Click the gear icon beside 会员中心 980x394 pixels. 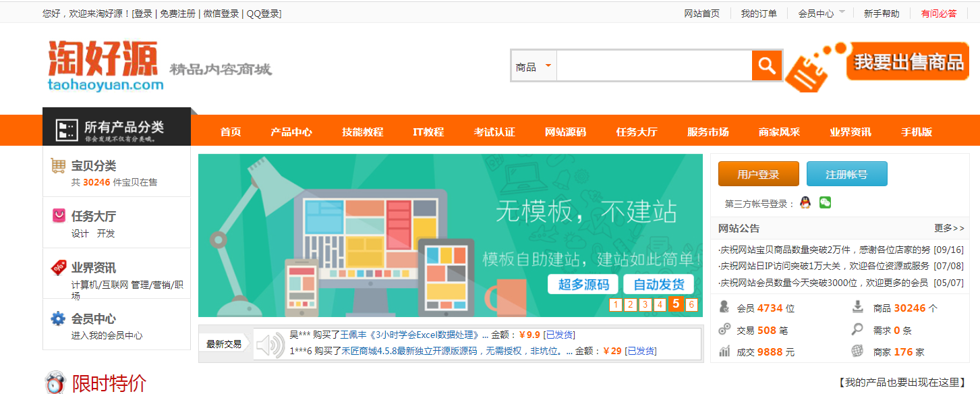[59, 318]
